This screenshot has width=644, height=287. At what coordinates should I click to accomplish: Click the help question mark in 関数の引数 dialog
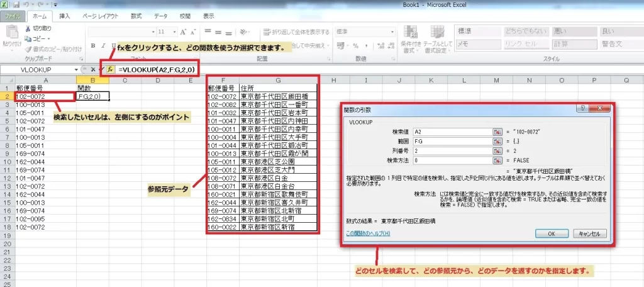582,108
